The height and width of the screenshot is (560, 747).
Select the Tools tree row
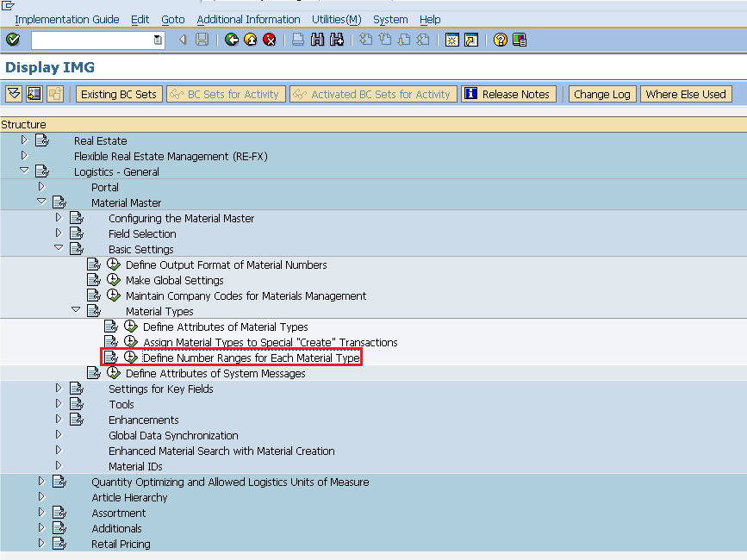tap(121, 404)
